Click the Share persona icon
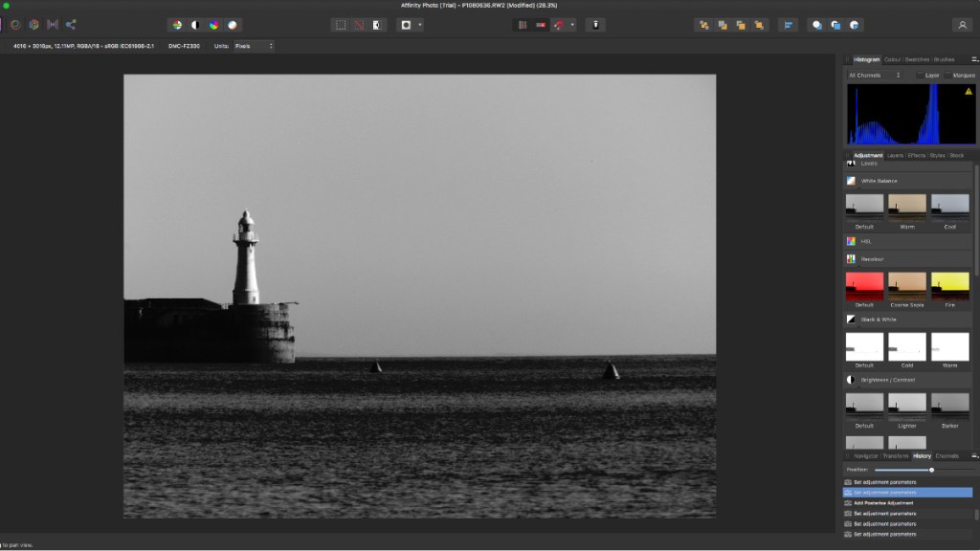This screenshot has width=980, height=551. [x=71, y=25]
